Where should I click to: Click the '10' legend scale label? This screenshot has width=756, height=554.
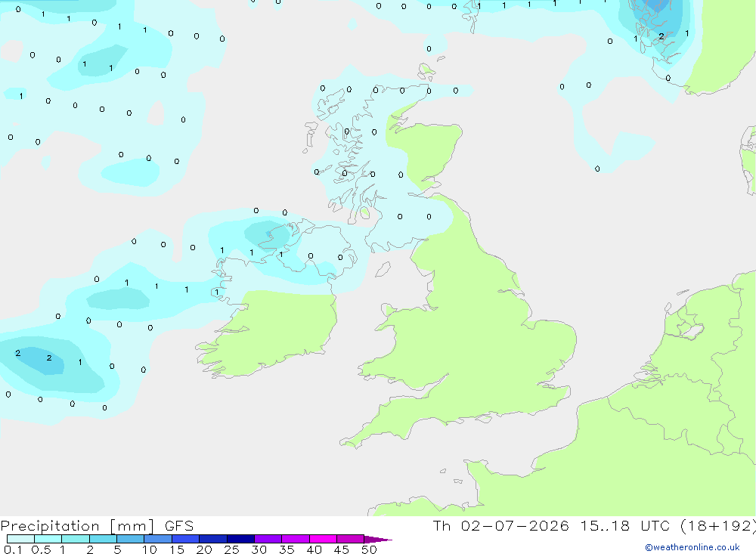[x=150, y=549]
